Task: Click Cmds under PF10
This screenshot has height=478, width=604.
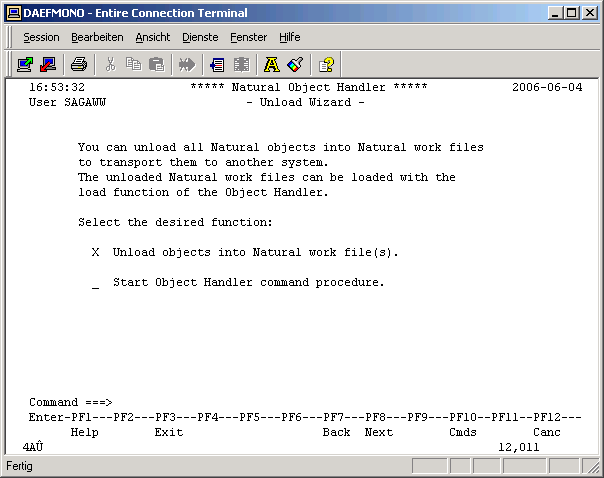Action: 463,433
